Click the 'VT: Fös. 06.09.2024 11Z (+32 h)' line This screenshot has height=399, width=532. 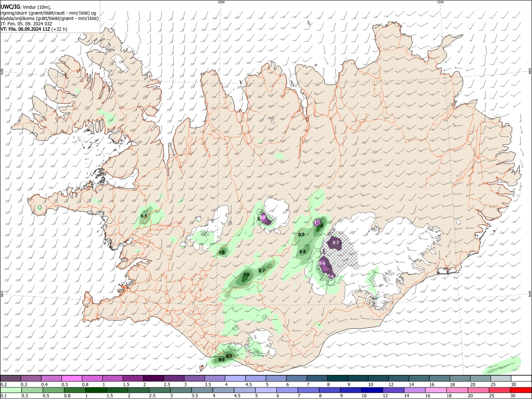pyautogui.click(x=34, y=29)
